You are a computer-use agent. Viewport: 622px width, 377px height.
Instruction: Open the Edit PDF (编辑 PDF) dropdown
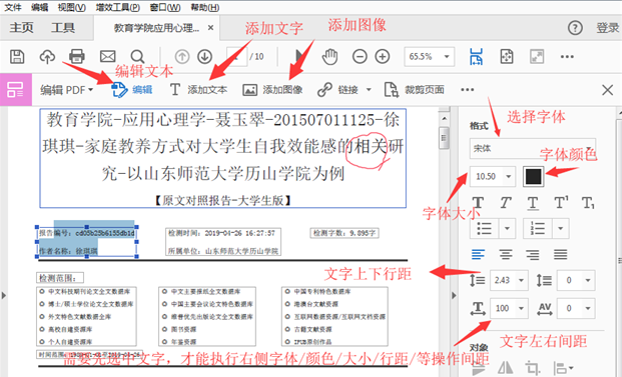coord(66,90)
